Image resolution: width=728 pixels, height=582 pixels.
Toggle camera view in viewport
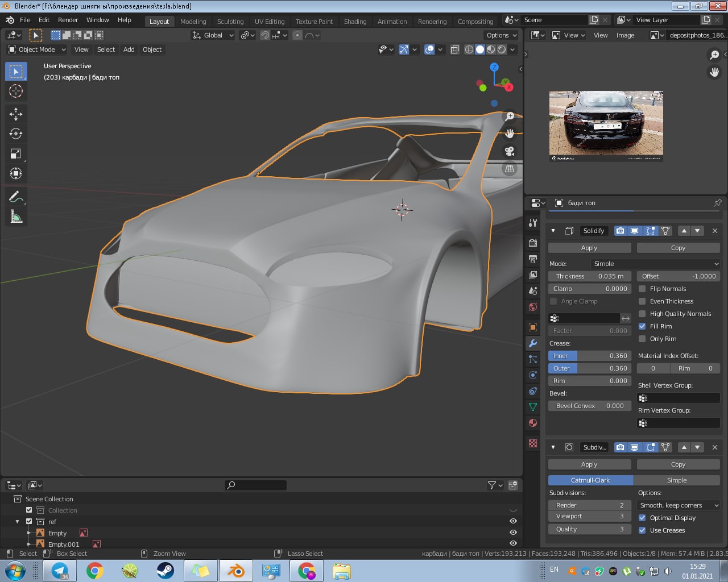510,151
